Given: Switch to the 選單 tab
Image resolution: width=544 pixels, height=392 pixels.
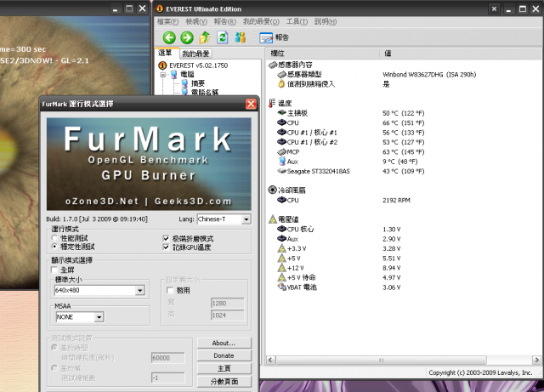Looking at the screenshot, I should (x=167, y=53).
